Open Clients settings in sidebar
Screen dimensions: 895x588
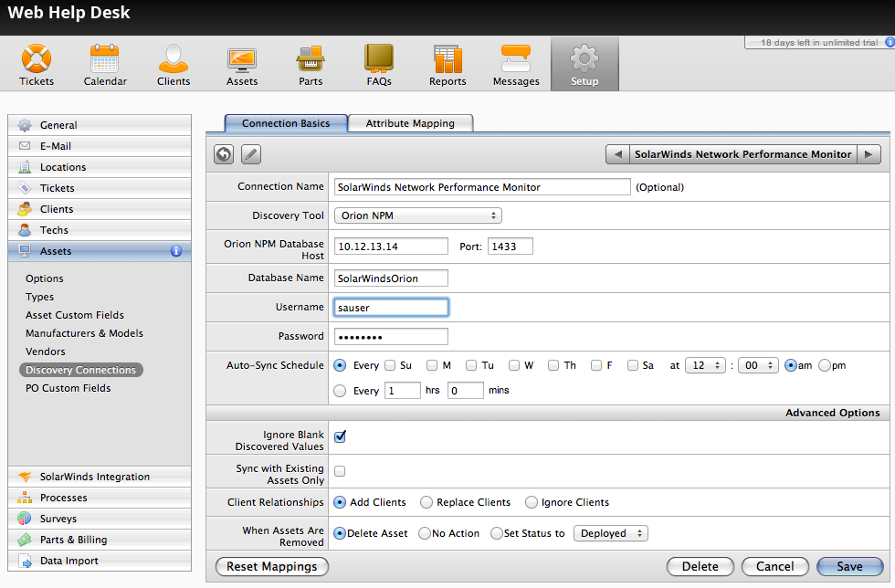(100, 209)
